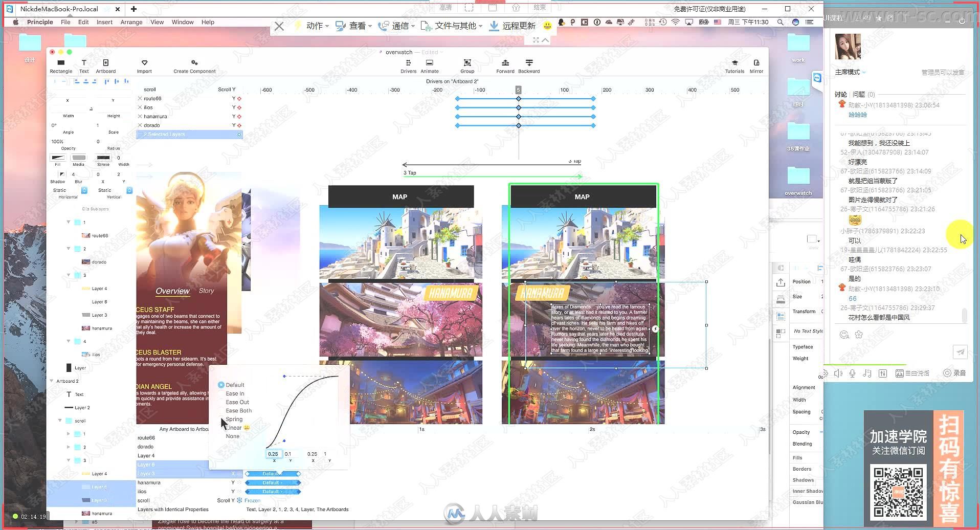Image resolution: width=980 pixels, height=530 pixels.
Task: Click macOS Spotlight search icon
Action: point(780,22)
